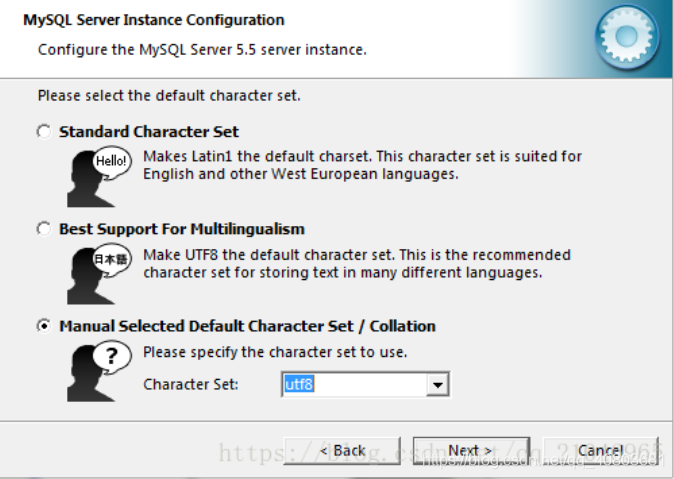Click the 'MySQL Server Instance Configuration' heading

[x=154, y=20]
